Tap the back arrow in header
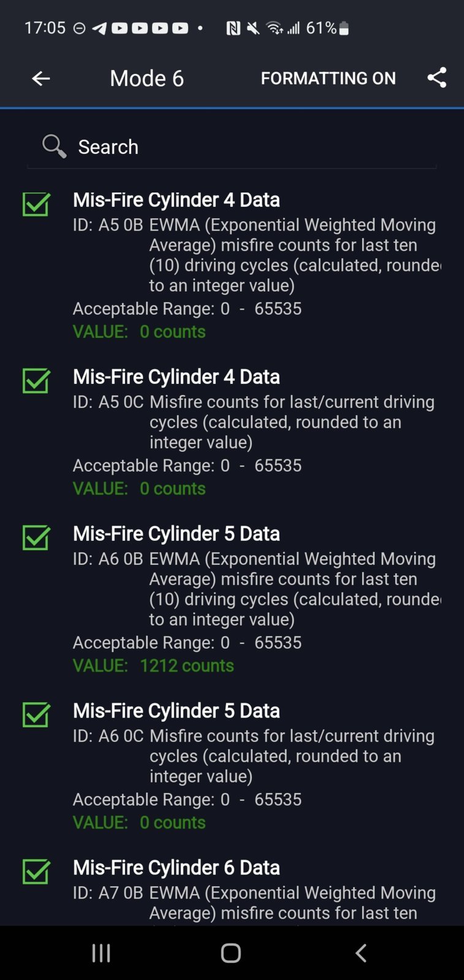Image resolution: width=464 pixels, height=980 pixels. (x=41, y=78)
